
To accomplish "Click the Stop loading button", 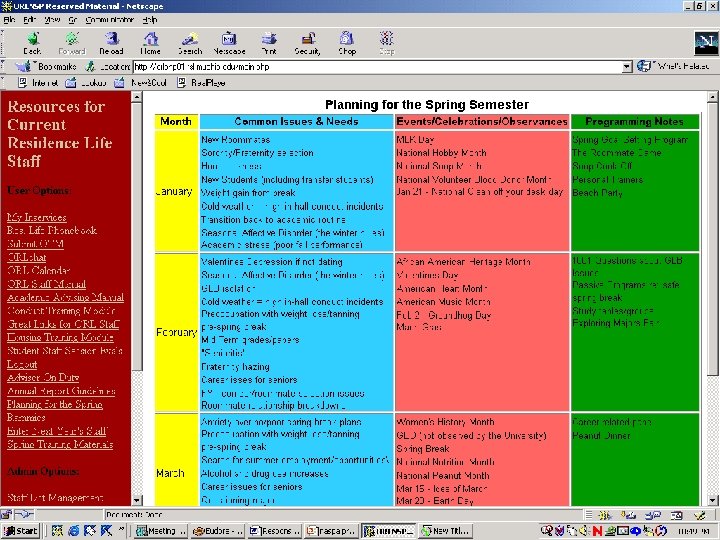I will 387,44.
